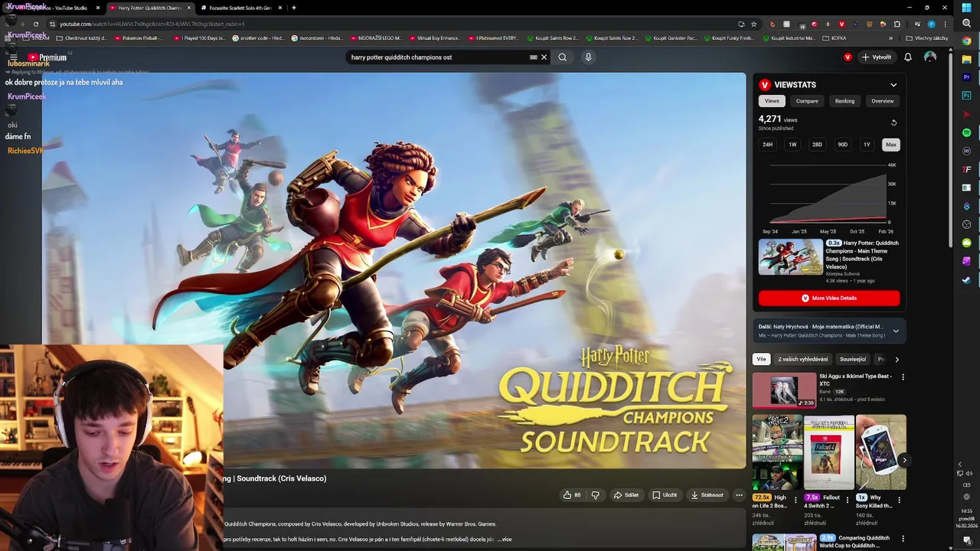This screenshot has width=980, height=551.
Task: Click the YouTube search input field
Action: [x=436, y=57]
